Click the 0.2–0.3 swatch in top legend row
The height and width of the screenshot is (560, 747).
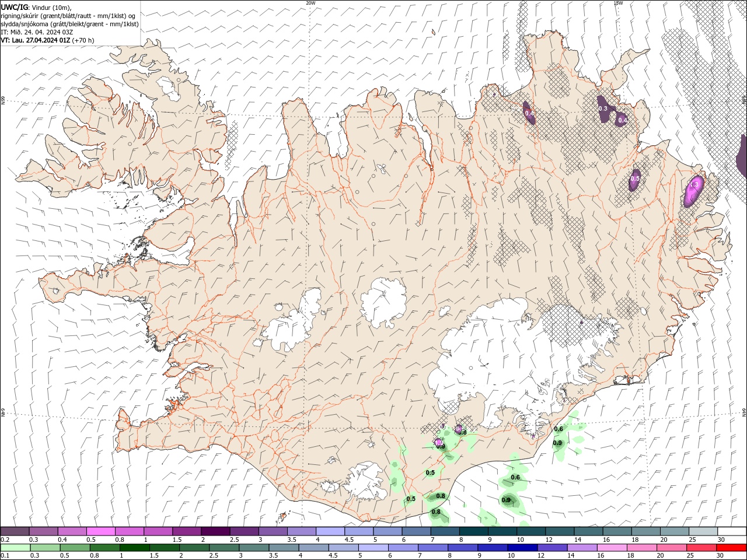click(x=15, y=531)
